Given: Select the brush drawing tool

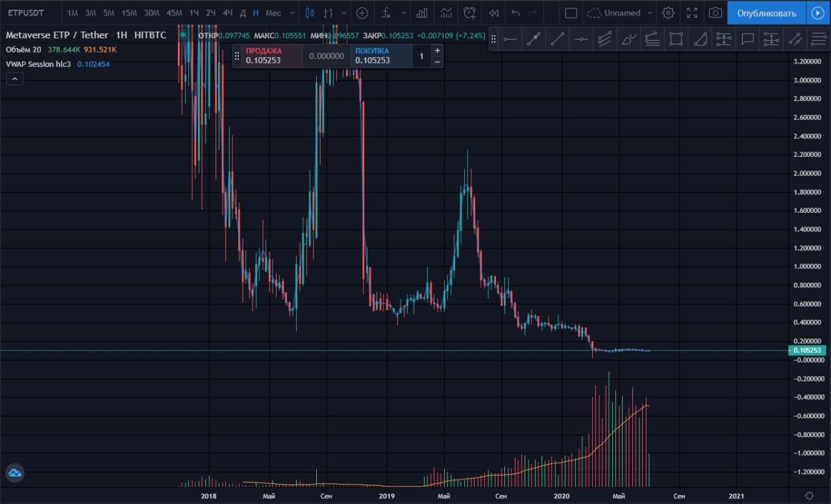Looking at the screenshot, I should [x=629, y=40].
